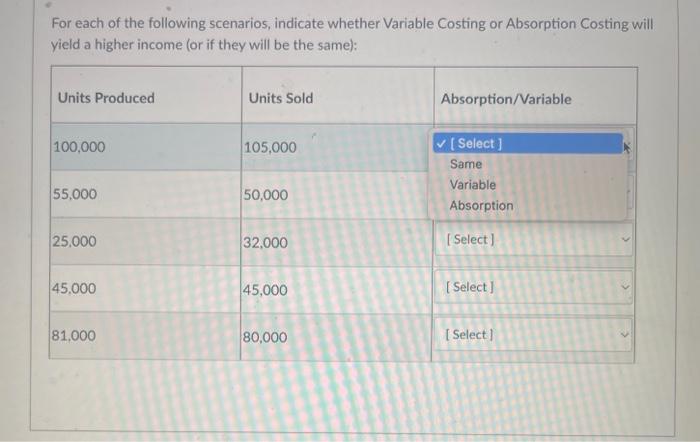The image size is (700, 442).
Task: Choose "Variable" from the open dropdown list
Action: click(472, 185)
